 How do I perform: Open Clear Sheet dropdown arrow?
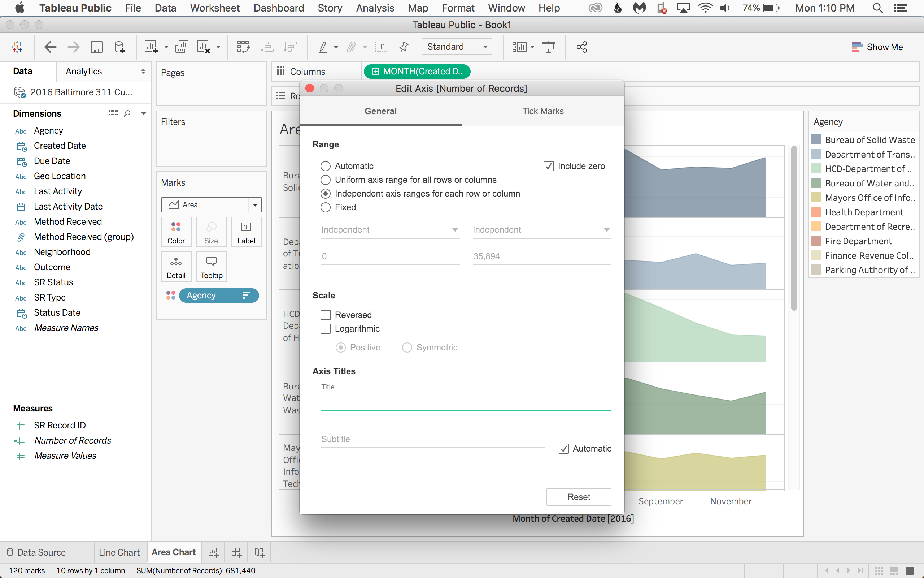pyautogui.click(x=218, y=48)
